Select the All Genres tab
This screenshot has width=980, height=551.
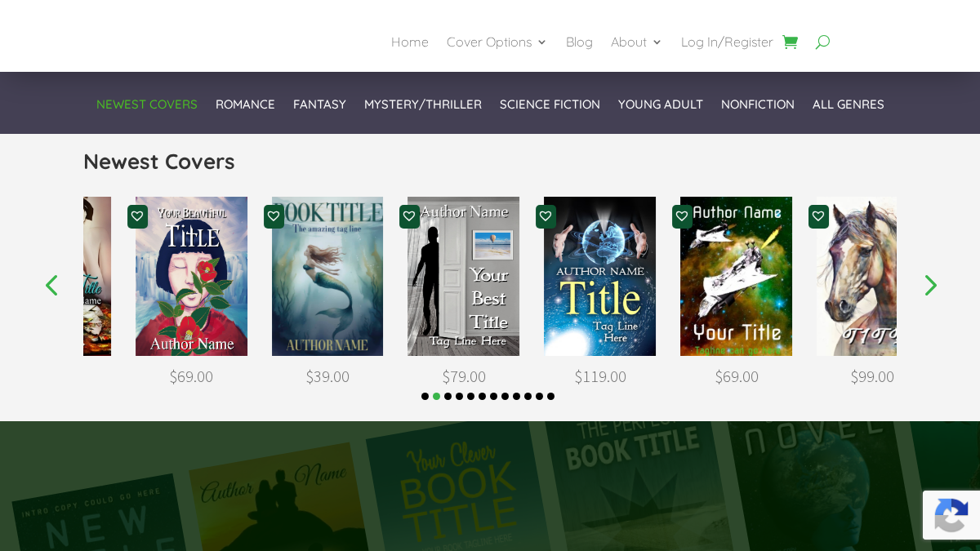coord(849,104)
